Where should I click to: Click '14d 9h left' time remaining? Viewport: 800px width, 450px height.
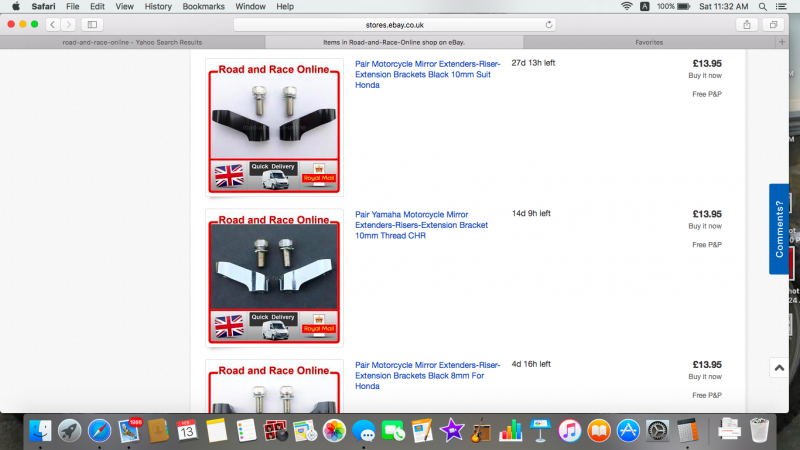pos(531,213)
